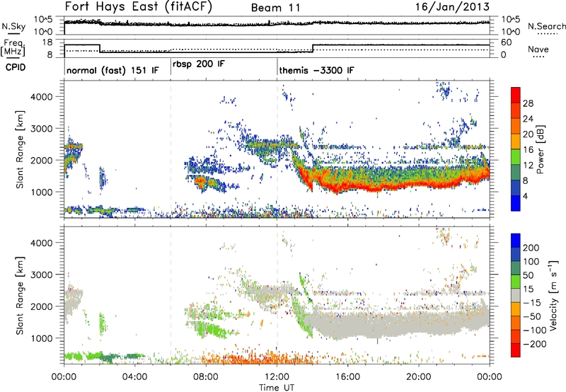The image size is (566, 392).
Task: Click the 'Time UT' axis title
Action: click(x=277, y=388)
